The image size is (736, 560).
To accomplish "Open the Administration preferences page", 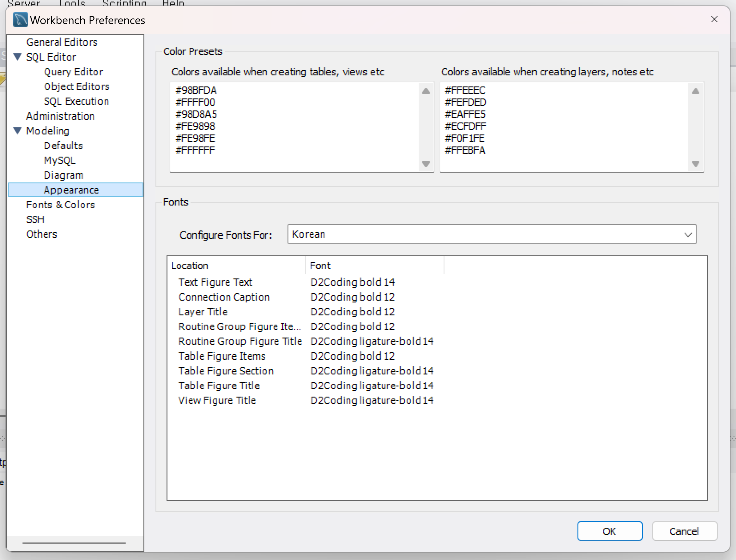I will tap(60, 116).
